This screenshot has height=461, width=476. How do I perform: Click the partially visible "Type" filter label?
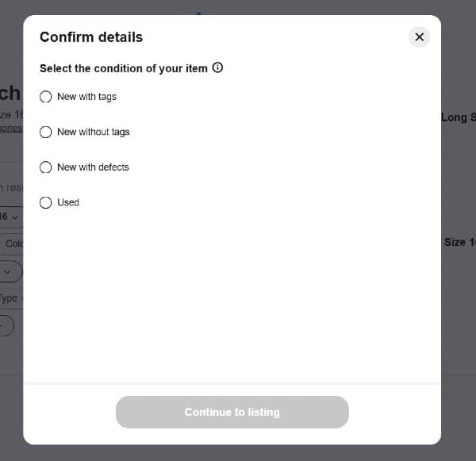9,298
